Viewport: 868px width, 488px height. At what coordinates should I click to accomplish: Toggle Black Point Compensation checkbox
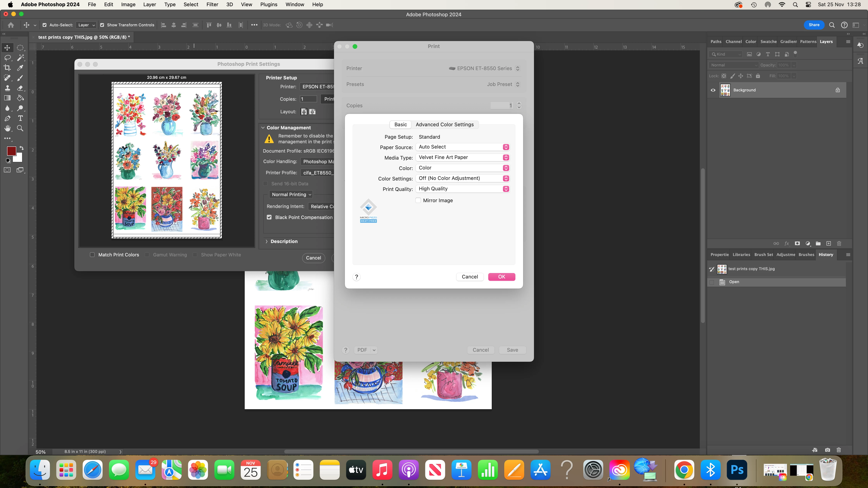[x=269, y=217]
